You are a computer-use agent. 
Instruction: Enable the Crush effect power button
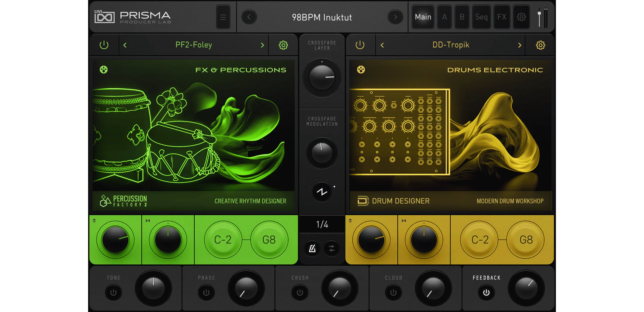[x=300, y=292]
